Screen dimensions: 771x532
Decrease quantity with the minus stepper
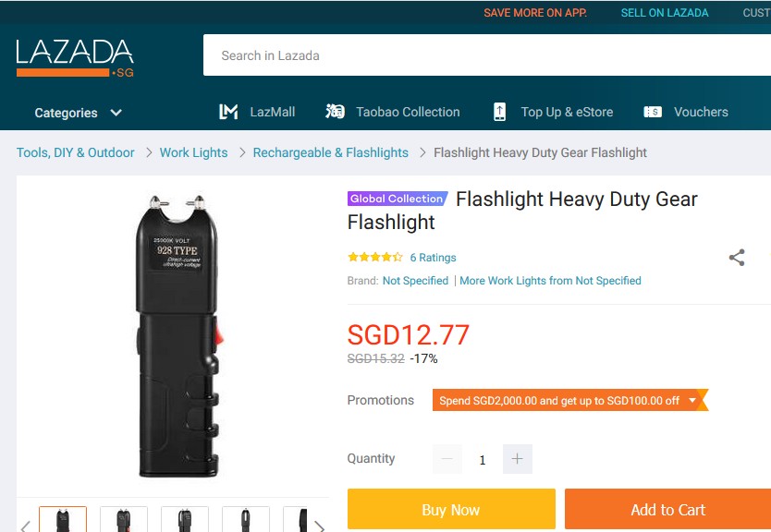tap(447, 459)
